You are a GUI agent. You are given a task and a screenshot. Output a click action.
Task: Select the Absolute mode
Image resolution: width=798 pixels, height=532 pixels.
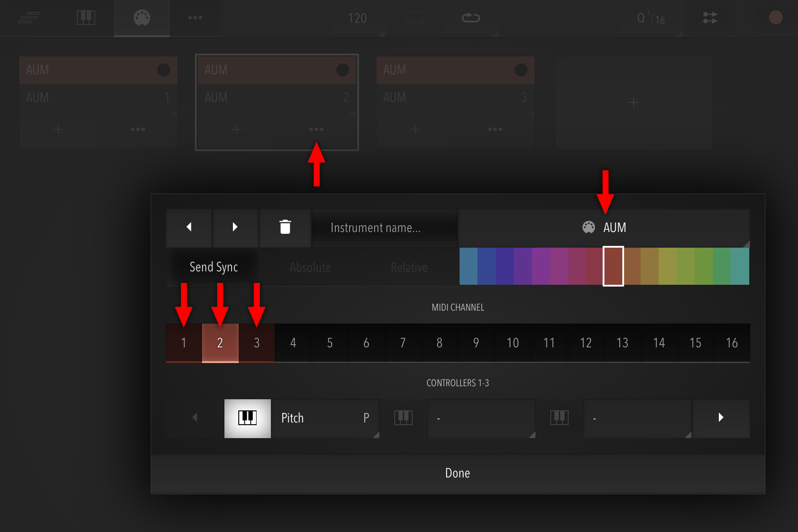pyautogui.click(x=310, y=267)
